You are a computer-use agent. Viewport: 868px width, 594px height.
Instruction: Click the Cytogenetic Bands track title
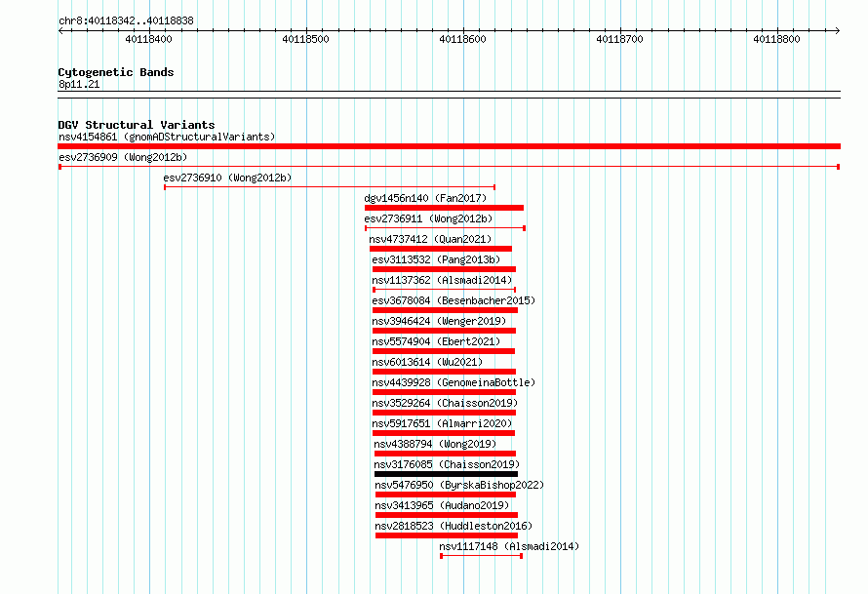click(x=116, y=72)
